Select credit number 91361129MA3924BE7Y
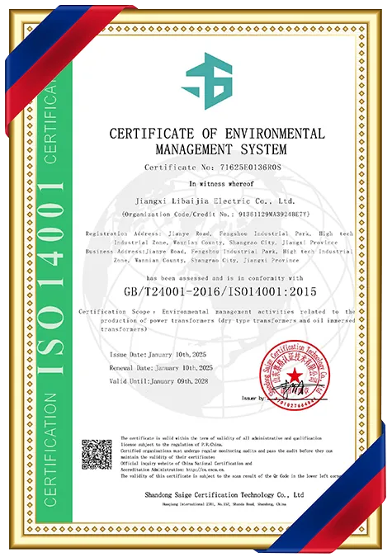Viewport: 392px width, 557px height. pos(274,215)
